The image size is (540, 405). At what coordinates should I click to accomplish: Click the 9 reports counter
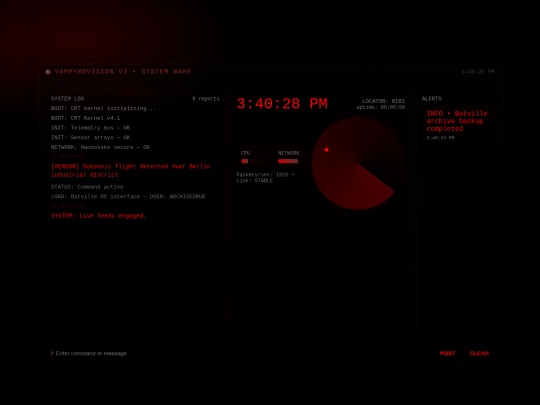click(x=206, y=99)
